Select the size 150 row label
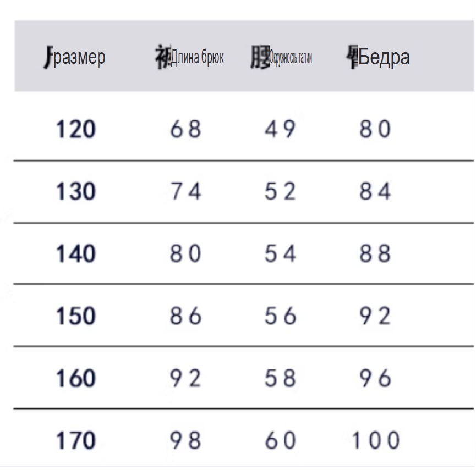This screenshot has width=476, height=470. point(76,316)
